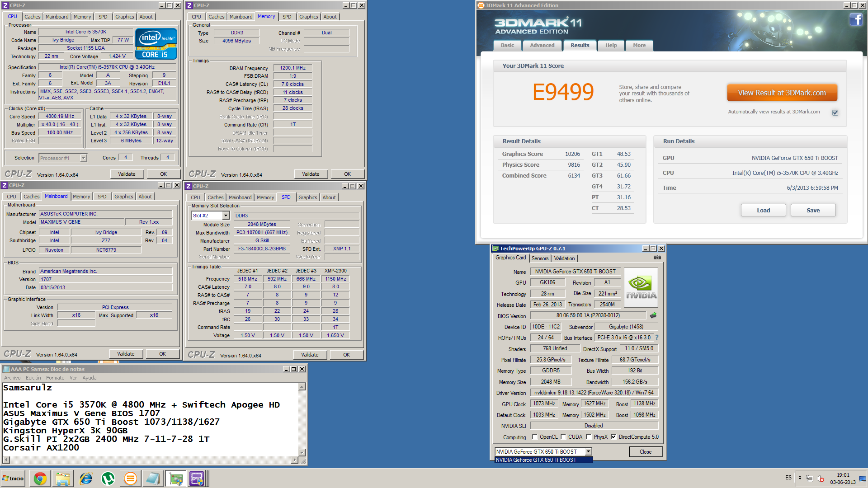Click the Load button in Run Details
Viewport: 868px width, 488px height.
click(763, 210)
